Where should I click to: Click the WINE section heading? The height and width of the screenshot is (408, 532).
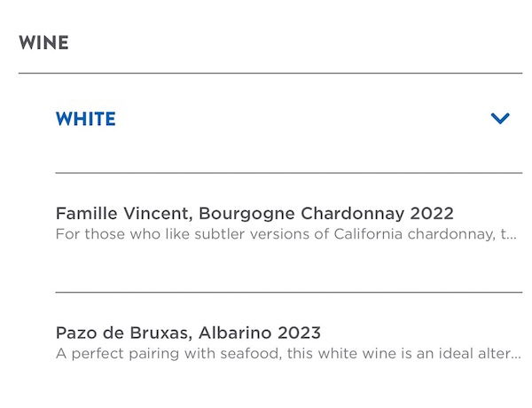tap(43, 43)
